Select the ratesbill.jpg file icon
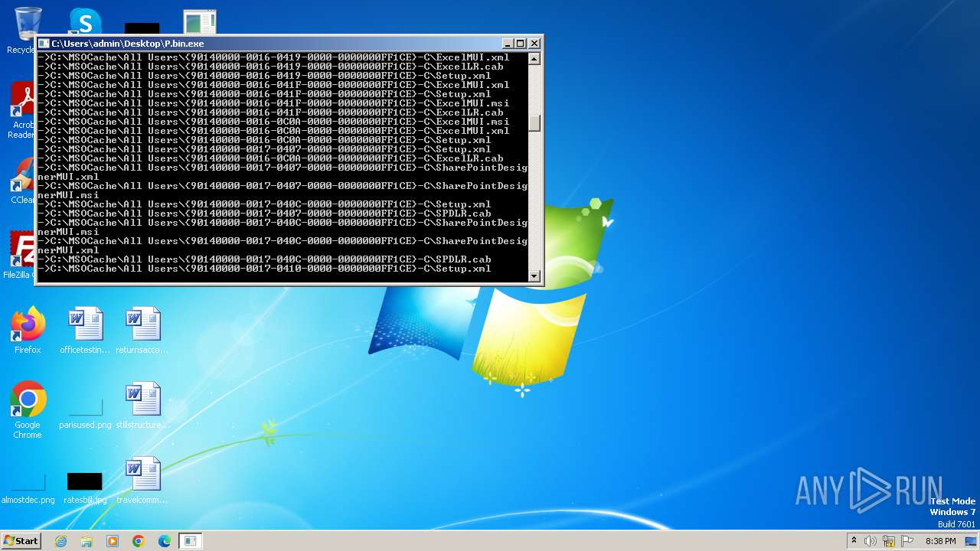The height and width of the screenshot is (551, 980). tap(85, 487)
